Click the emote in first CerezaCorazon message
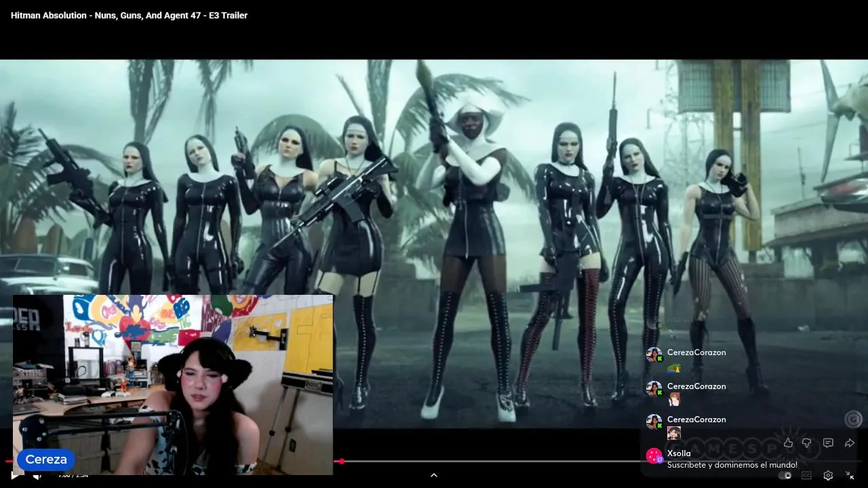The image size is (868, 488). tap(674, 368)
